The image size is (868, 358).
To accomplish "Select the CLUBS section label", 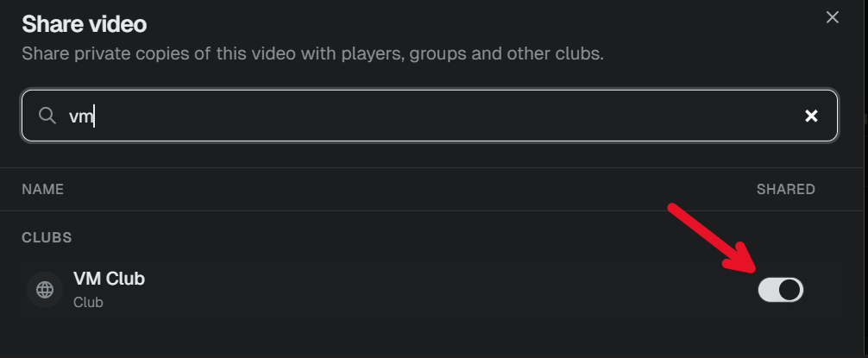I will 47,237.
